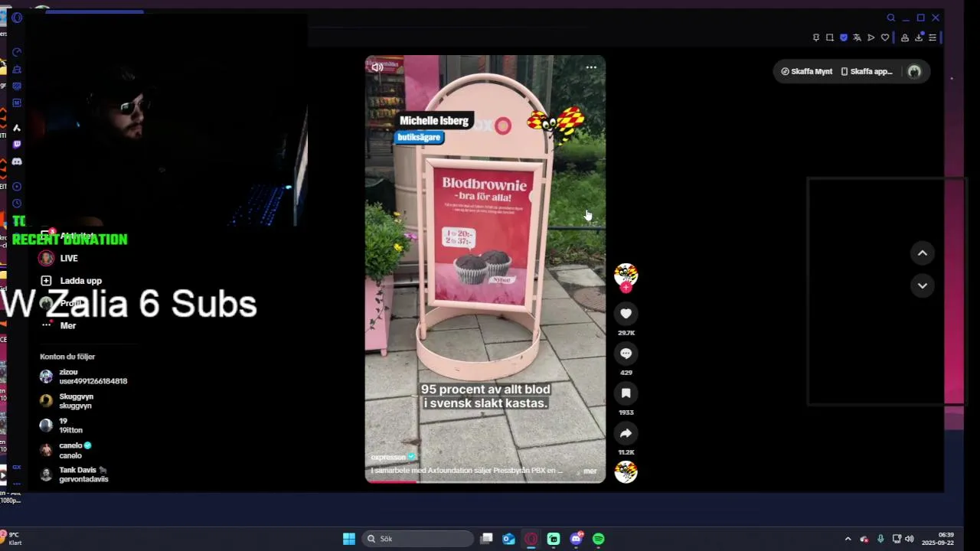Open Outlook from the taskbar
This screenshot has width=980, height=551.
click(508, 539)
